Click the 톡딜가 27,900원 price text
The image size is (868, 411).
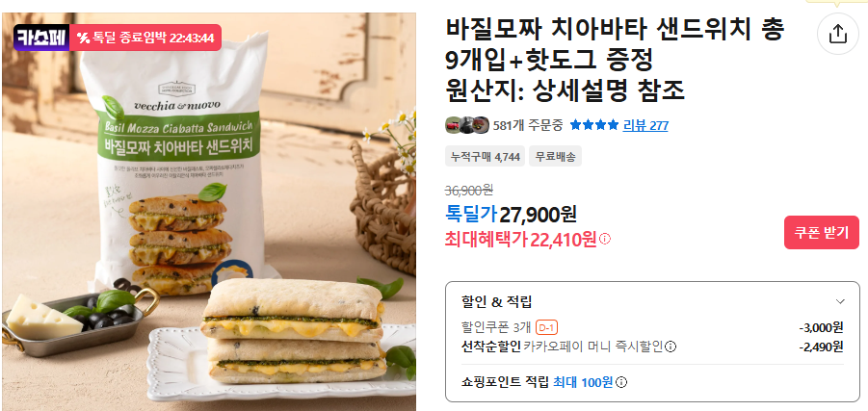[x=511, y=214]
